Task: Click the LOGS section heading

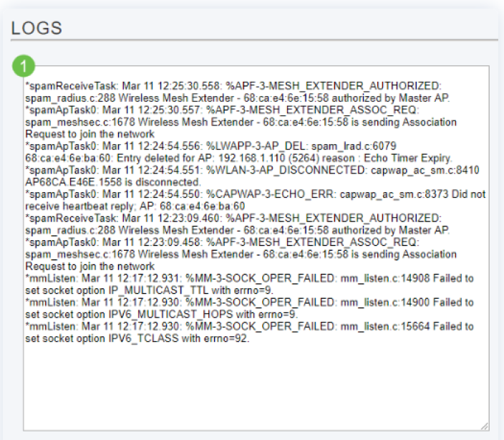Action: pos(37,28)
